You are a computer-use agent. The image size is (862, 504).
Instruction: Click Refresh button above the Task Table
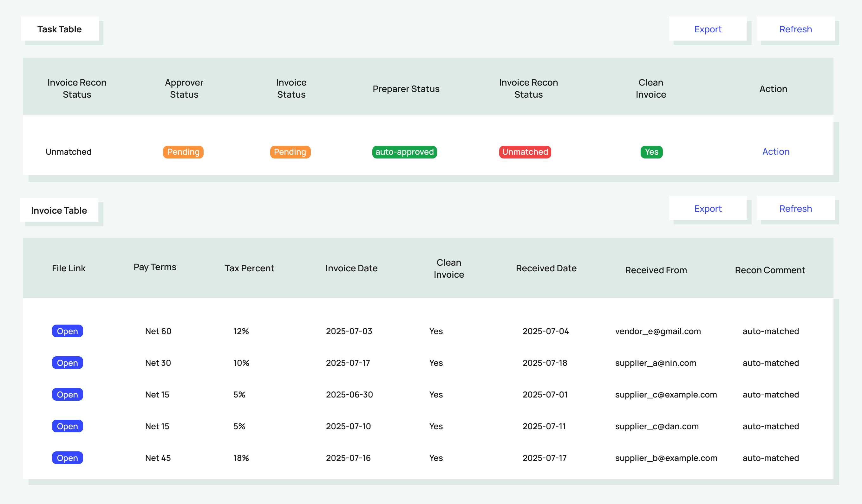click(x=795, y=29)
